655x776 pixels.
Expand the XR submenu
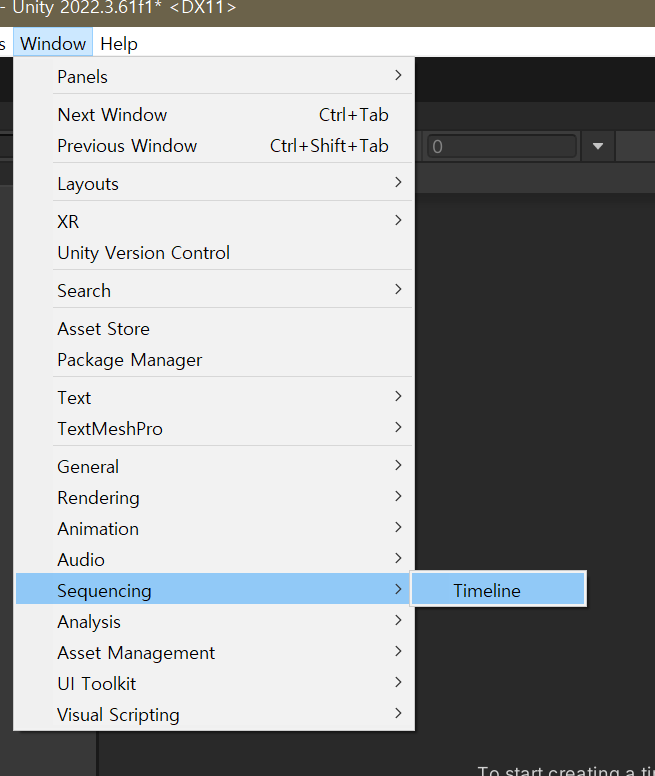pyautogui.click(x=214, y=221)
